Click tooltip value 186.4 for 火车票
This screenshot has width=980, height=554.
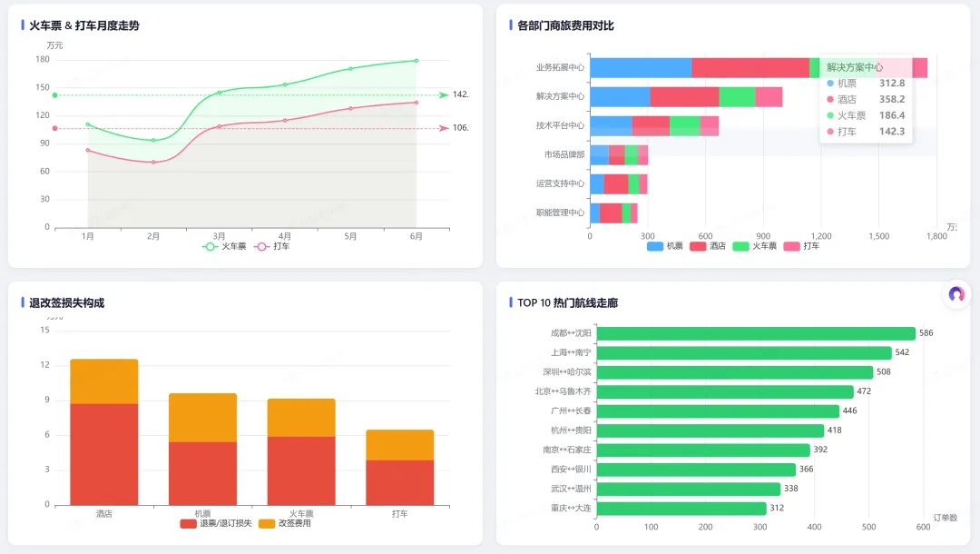coord(892,115)
